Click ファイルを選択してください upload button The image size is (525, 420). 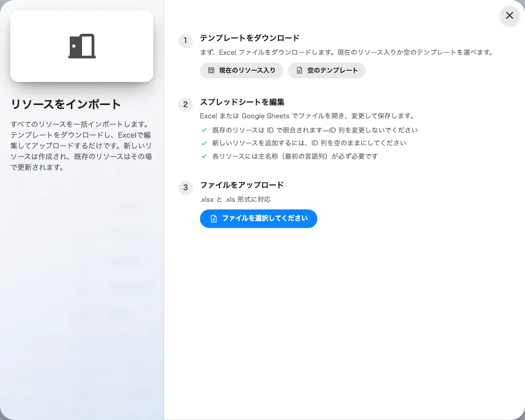coord(258,218)
